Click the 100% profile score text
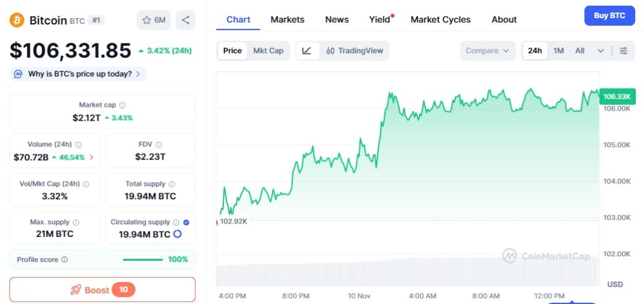 pyautogui.click(x=178, y=259)
